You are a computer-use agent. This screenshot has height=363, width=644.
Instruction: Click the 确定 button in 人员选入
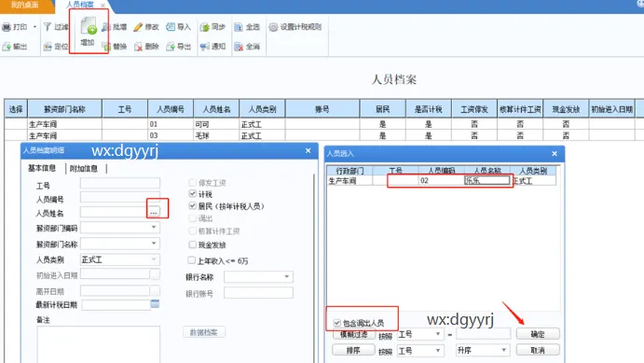[538, 334]
